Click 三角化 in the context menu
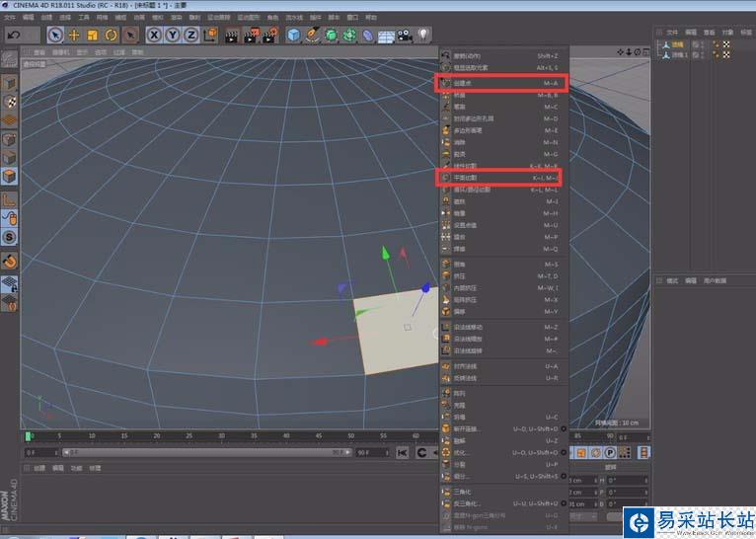This screenshot has height=539, width=756. tap(463, 491)
